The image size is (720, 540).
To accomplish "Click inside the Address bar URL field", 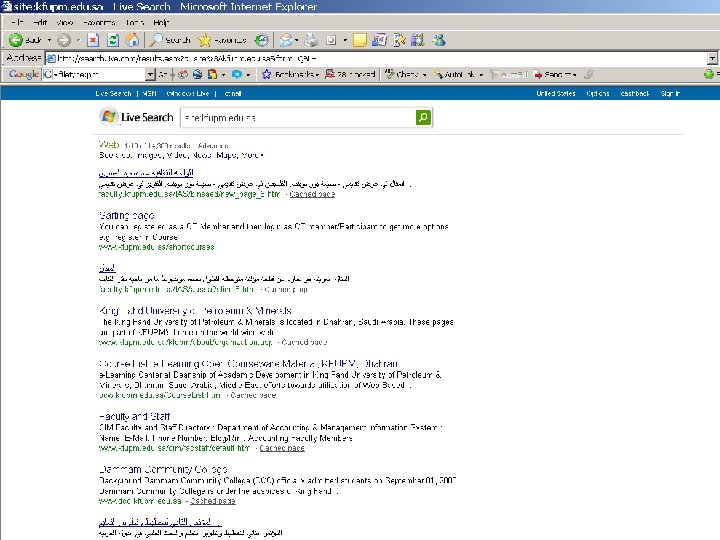I will click(377, 58).
